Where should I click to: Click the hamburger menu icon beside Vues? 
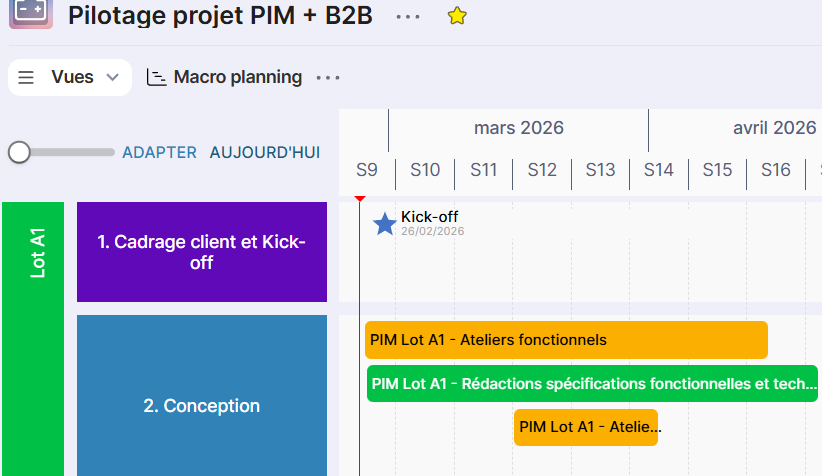pos(26,77)
